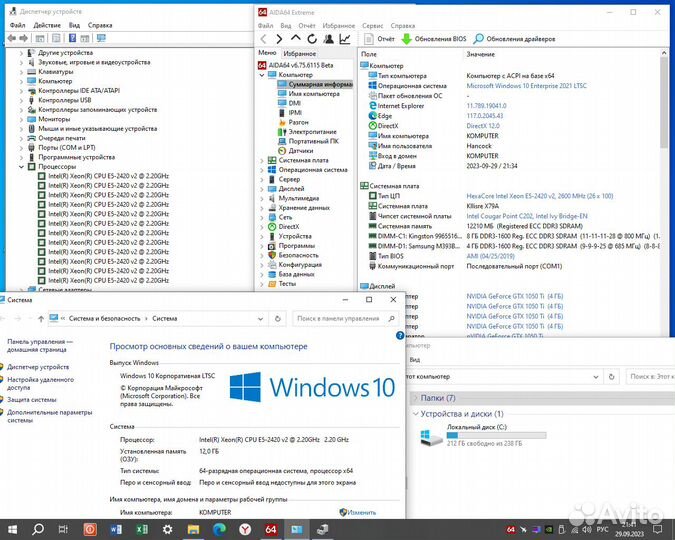Open Windows Start button on taskbar
675x540 pixels.
click(12, 529)
